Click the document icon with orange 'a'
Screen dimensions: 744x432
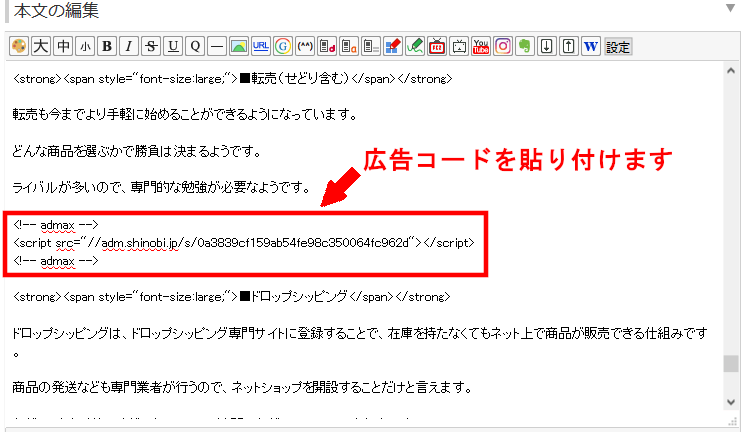[x=349, y=47]
